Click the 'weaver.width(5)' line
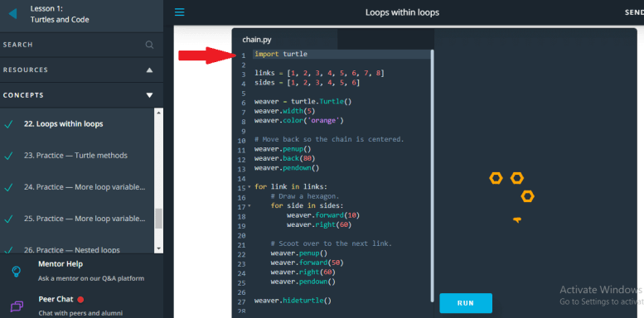This screenshot has height=318, width=644. [285, 111]
